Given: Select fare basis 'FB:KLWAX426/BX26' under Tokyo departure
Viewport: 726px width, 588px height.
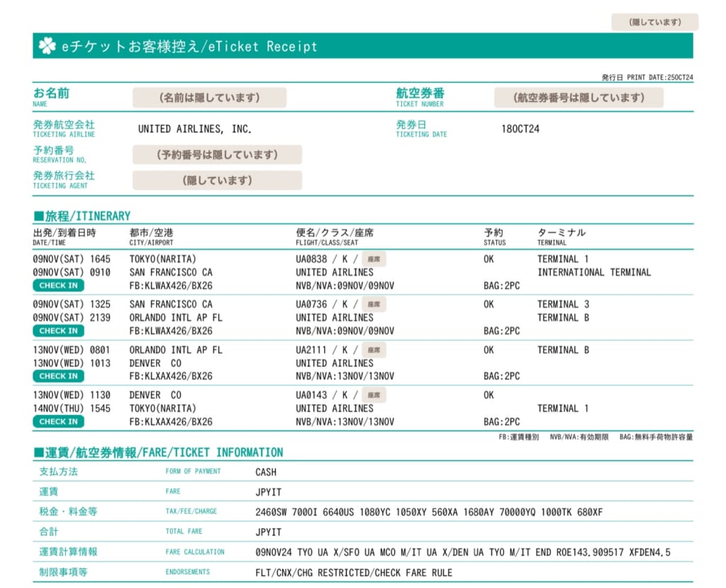Looking at the screenshot, I should 171,286.
